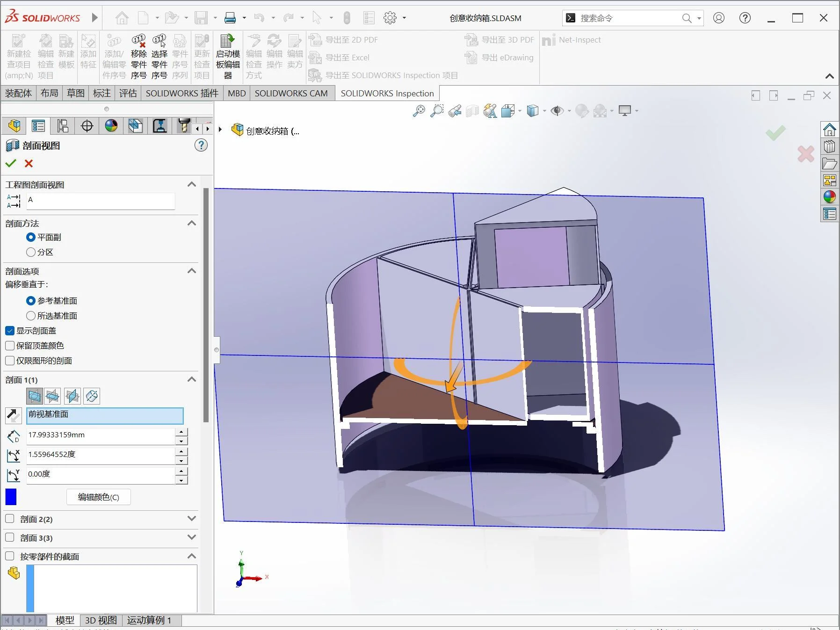Select the 分区 radio button
The image size is (840, 630).
click(x=31, y=252)
